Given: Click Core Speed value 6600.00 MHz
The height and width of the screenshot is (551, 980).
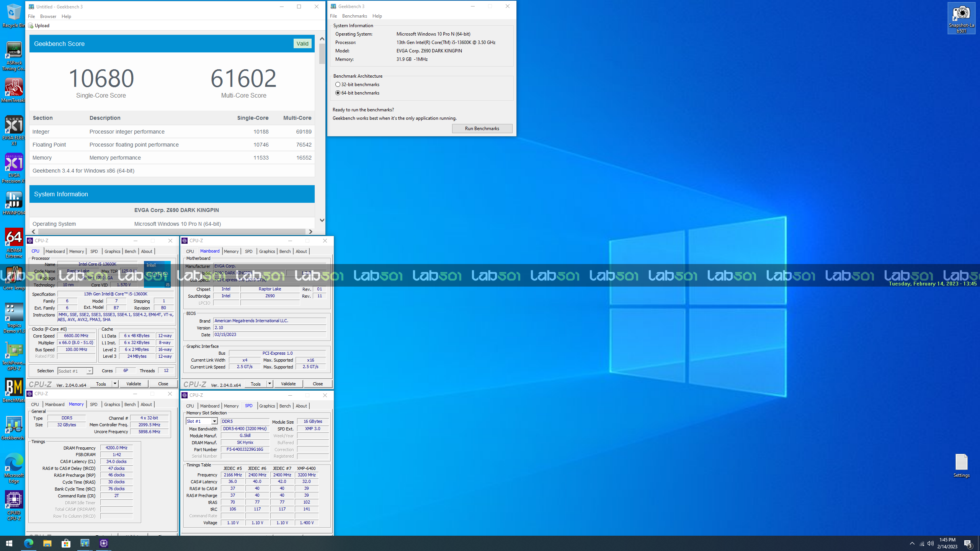Looking at the screenshot, I should coord(76,336).
